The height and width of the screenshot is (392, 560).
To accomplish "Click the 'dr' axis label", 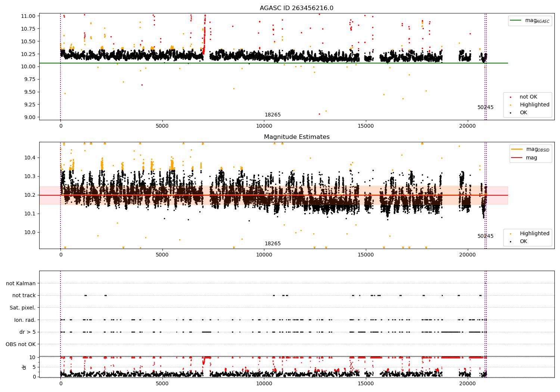I will [x=24, y=367].
